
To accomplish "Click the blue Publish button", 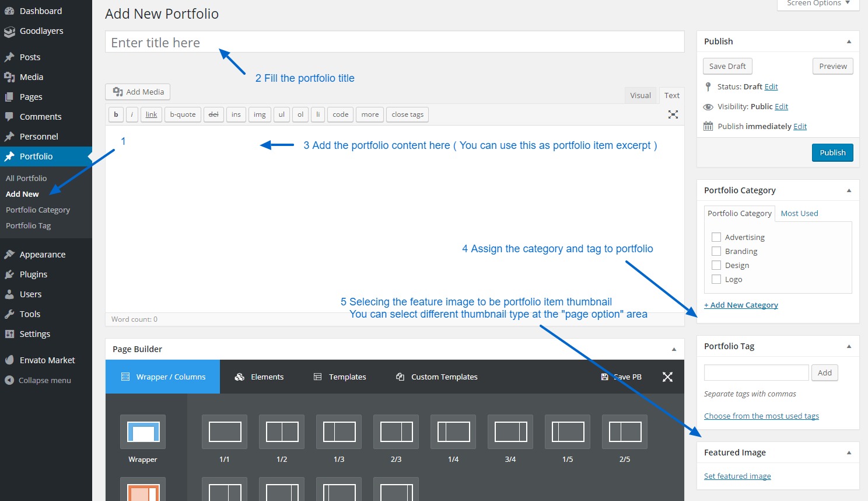I will tap(832, 152).
